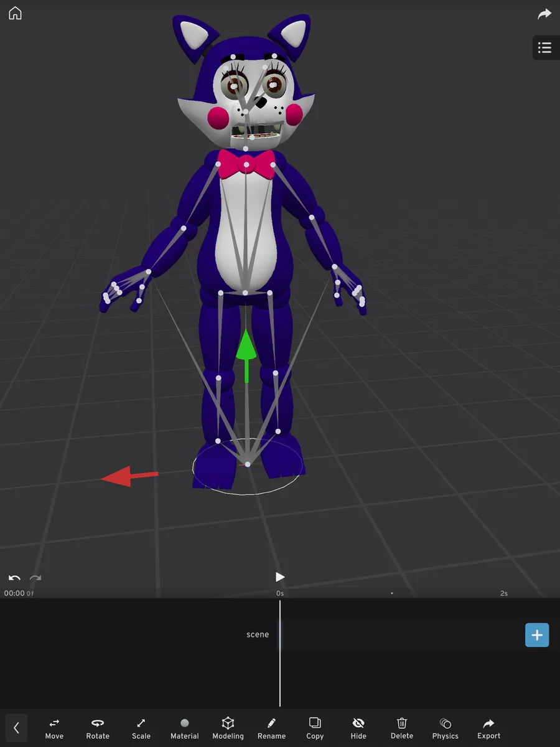The height and width of the screenshot is (747, 560).
Task: Click the green Y-axis gizmo arrow
Action: pyautogui.click(x=247, y=355)
